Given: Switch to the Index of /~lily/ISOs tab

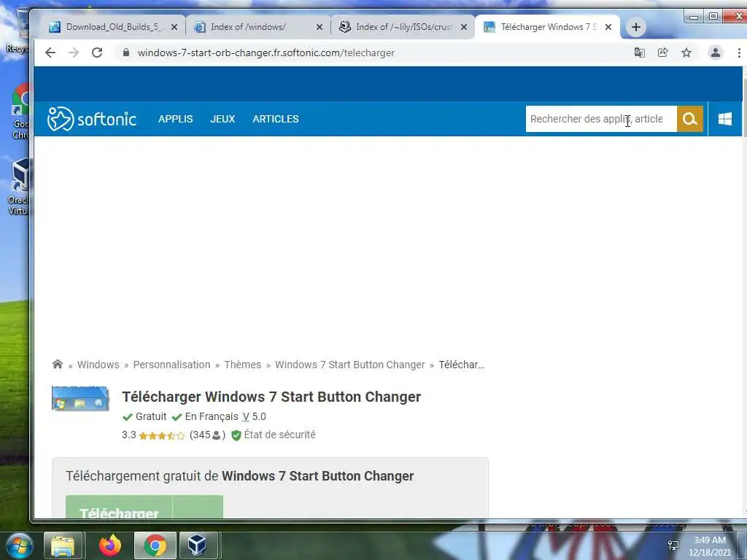Looking at the screenshot, I should coord(403,27).
